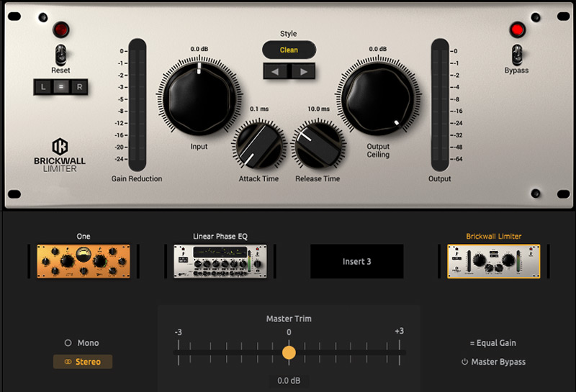
Task: Click the empty Insert 3 slot
Action: [x=357, y=261]
